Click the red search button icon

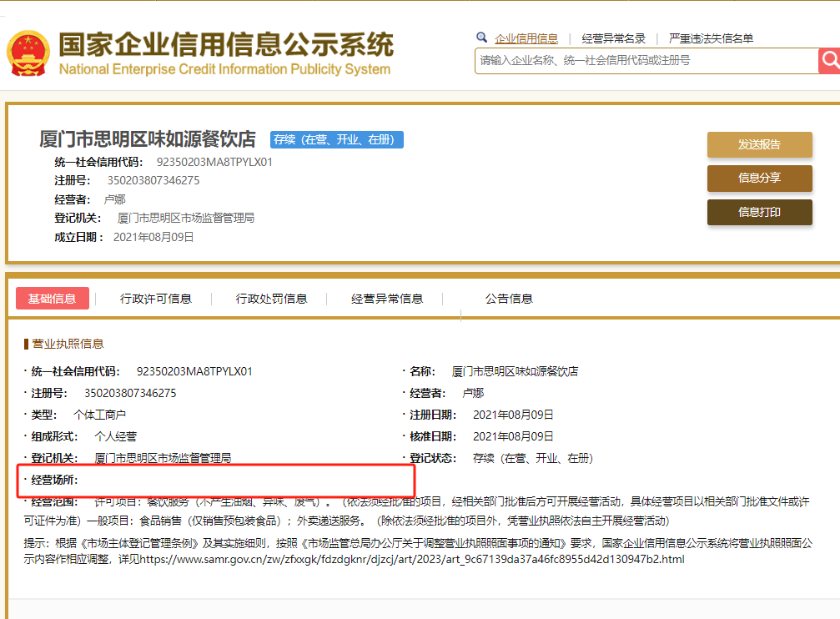pyautogui.click(x=829, y=61)
